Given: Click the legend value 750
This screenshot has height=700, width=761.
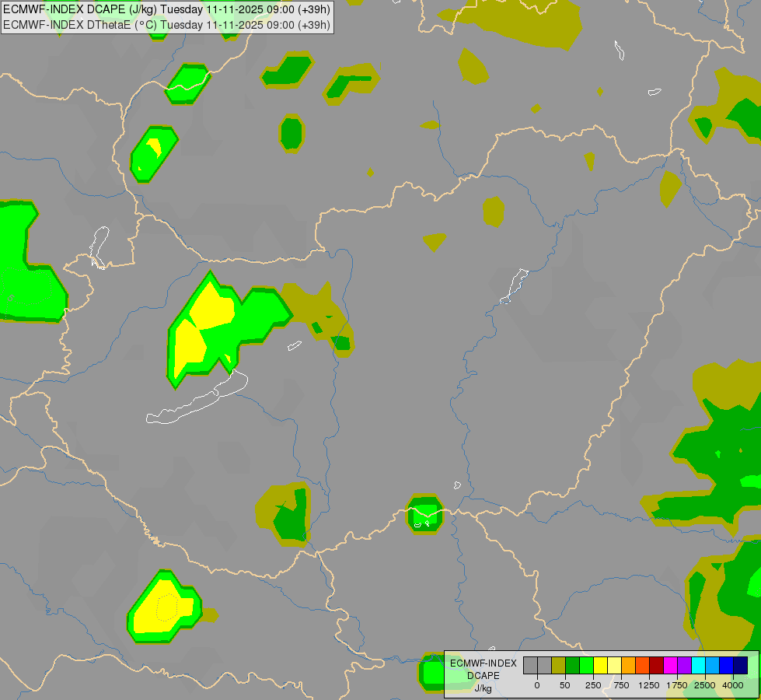Looking at the screenshot, I should [x=621, y=685].
